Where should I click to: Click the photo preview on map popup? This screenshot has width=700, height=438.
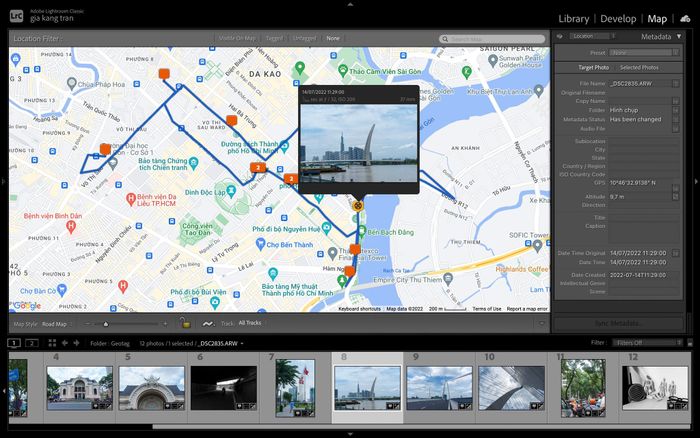(359, 143)
